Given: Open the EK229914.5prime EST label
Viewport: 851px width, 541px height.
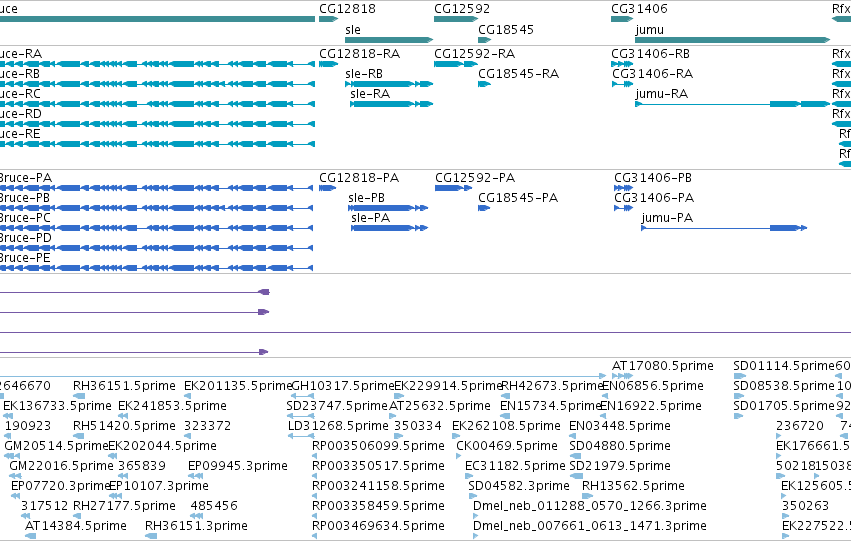Looking at the screenshot, I should (448, 386).
